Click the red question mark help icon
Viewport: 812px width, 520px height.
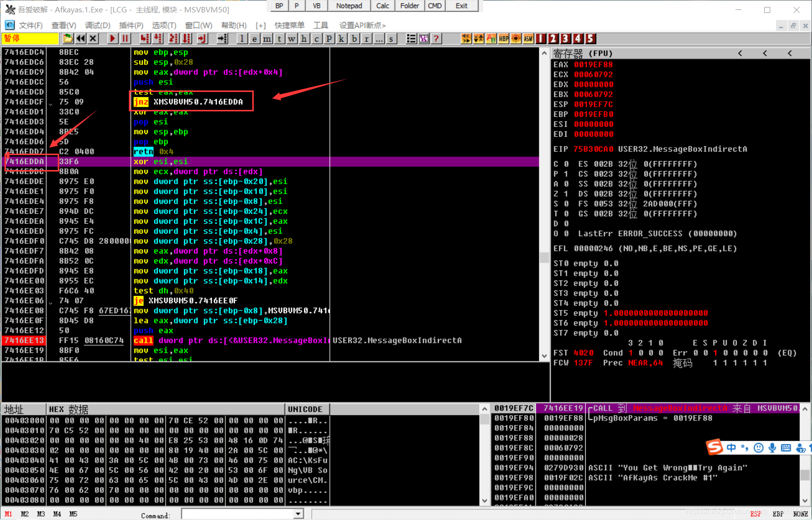click(x=436, y=38)
